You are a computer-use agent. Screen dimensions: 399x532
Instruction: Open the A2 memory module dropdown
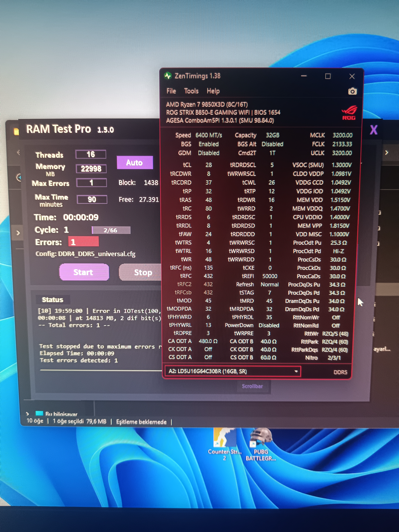[x=232, y=371]
